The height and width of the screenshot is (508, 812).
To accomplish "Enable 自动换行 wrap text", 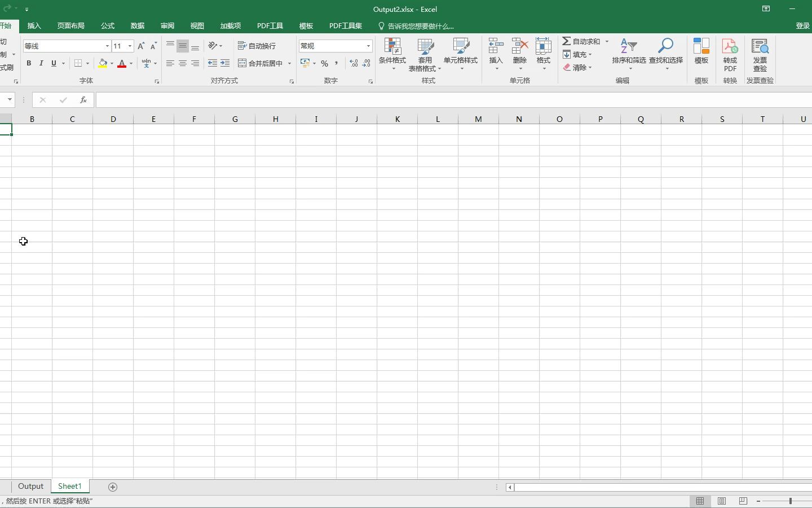I will click(257, 46).
